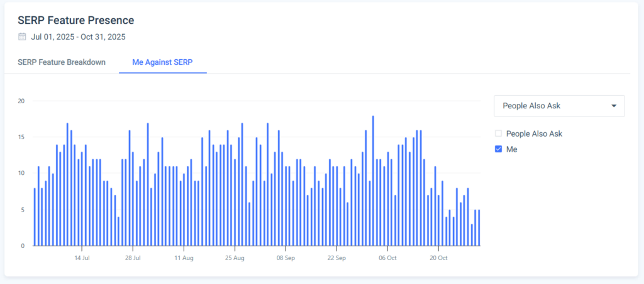Switch to the SERP Feature Breakdown tab
644x284 pixels.
(x=61, y=62)
